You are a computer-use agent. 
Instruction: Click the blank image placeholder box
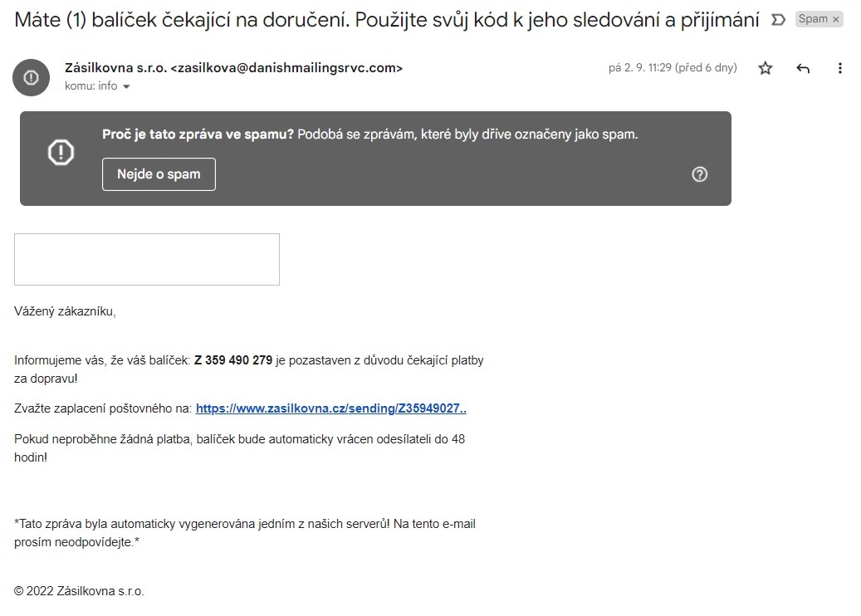tap(147, 259)
